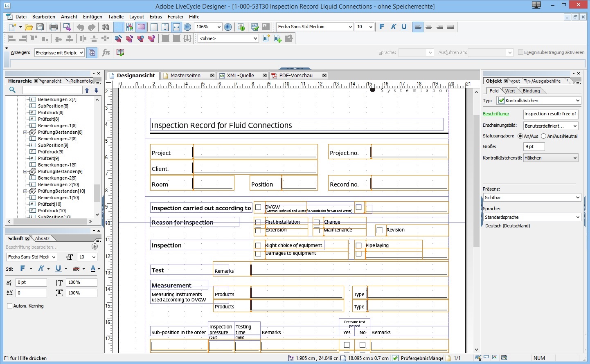
Task: Switch to the PDF-Vorschau tab
Action: click(295, 76)
